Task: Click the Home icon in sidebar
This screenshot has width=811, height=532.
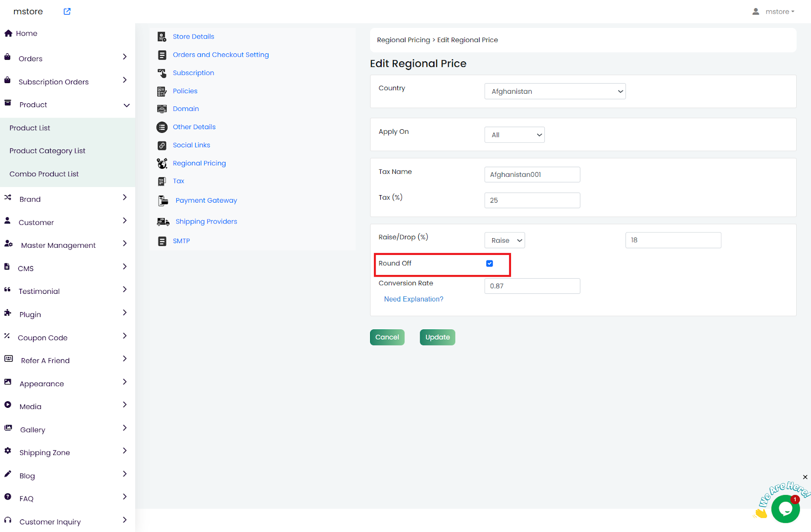Action: 8,33
